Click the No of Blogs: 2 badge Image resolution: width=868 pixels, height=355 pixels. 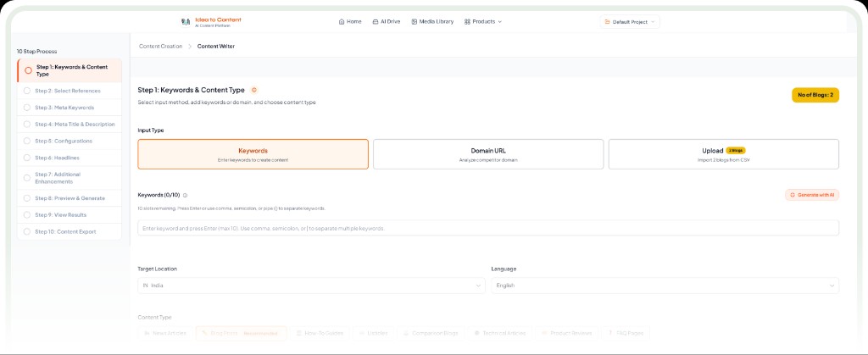815,95
